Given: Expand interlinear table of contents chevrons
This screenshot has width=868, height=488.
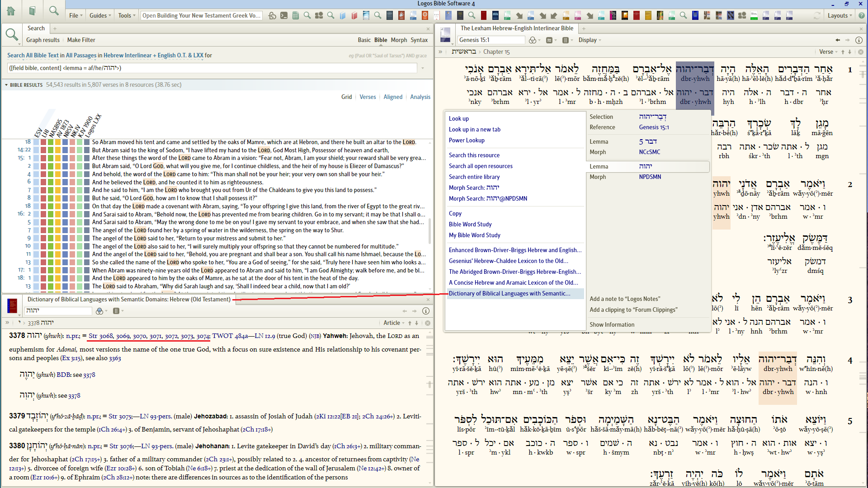Looking at the screenshot, I should click(x=440, y=52).
